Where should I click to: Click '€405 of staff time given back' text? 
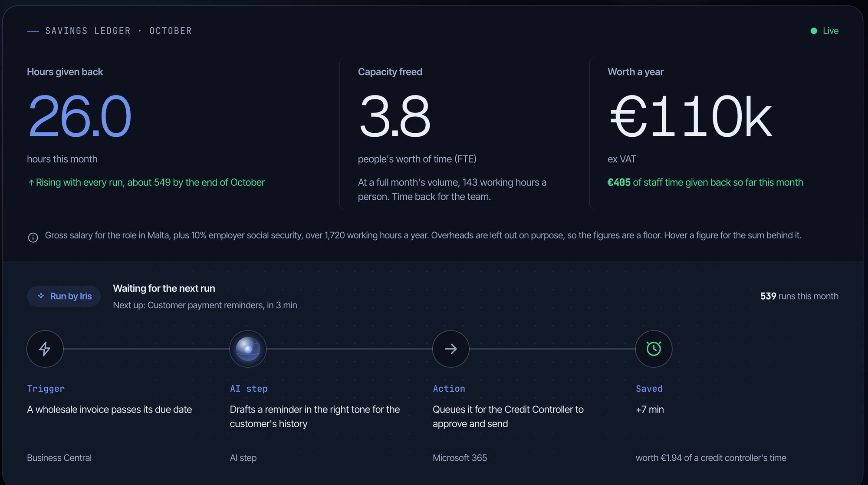coord(705,182)
